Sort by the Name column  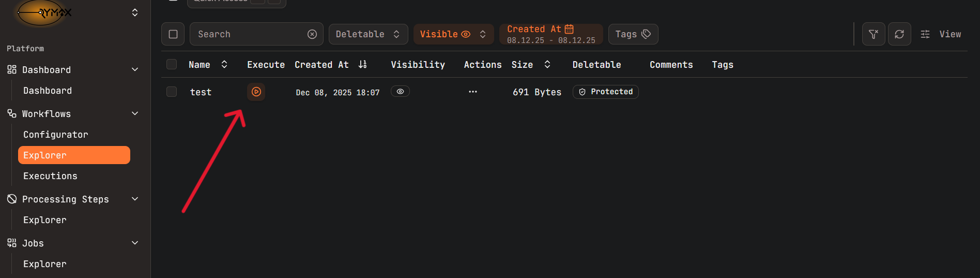[x=208, y=65]
